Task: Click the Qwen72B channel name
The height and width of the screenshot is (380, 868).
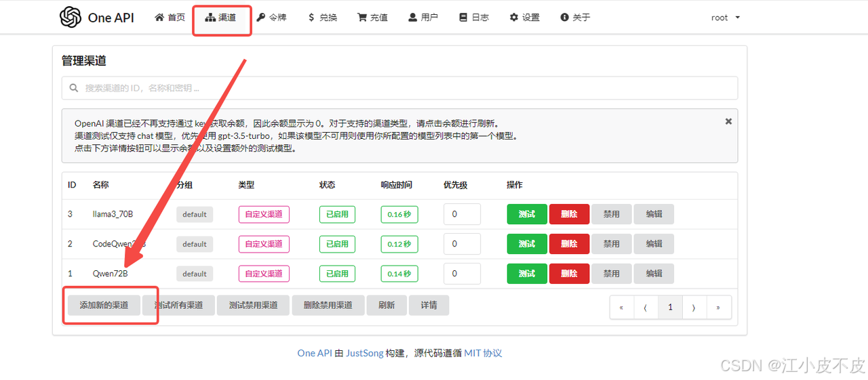Action: pyautogui.click(x=111, y=274)
